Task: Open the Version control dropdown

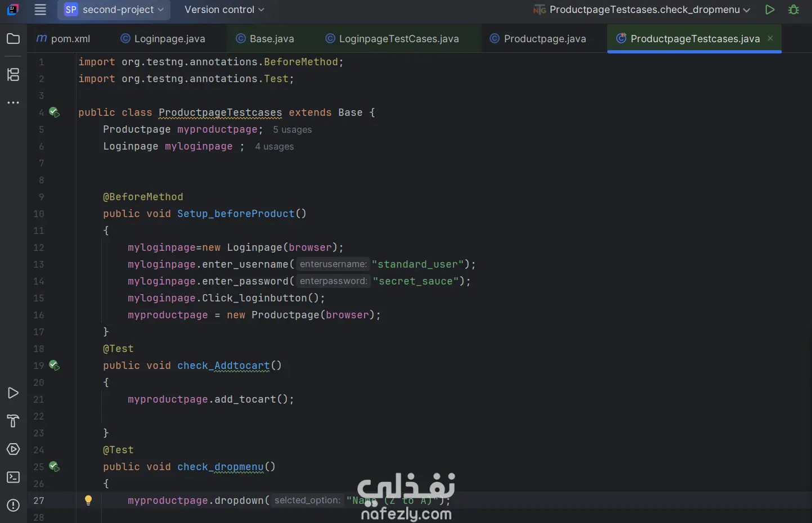Action: [224, 10]
